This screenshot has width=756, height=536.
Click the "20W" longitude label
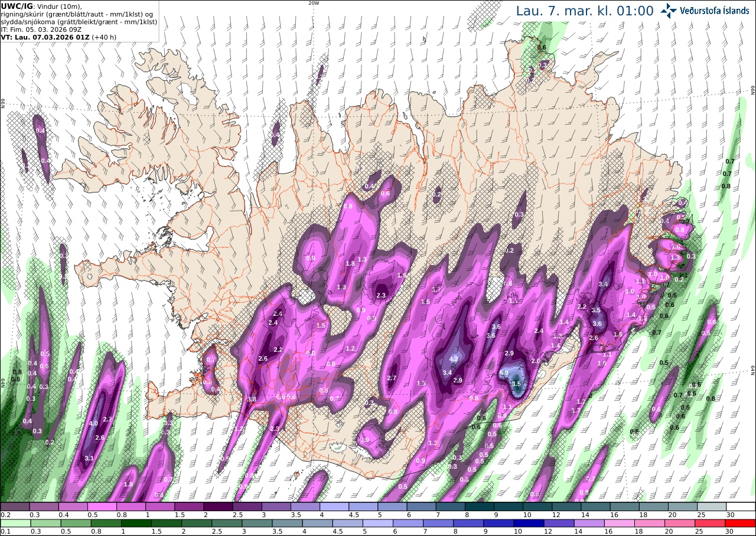coord(314,3)
